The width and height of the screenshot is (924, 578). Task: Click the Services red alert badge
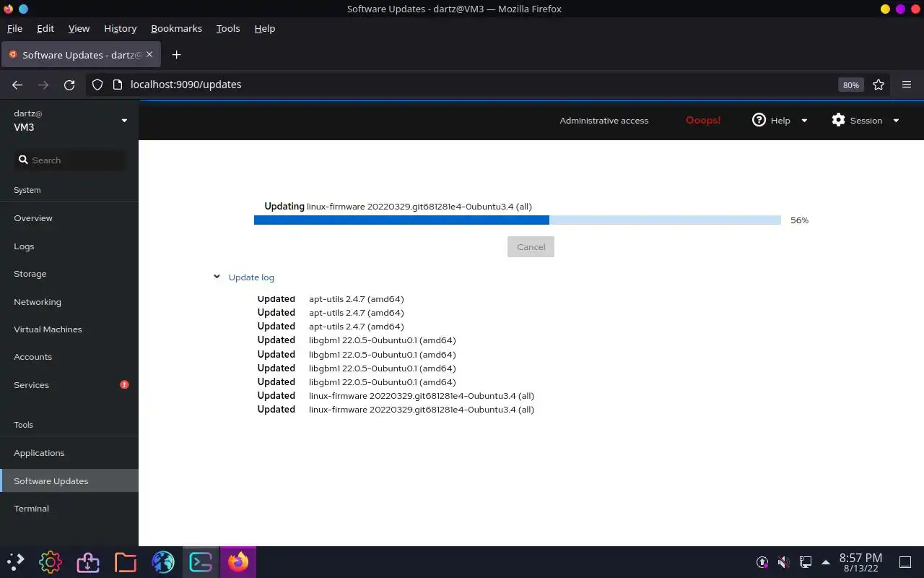(124, 384)
